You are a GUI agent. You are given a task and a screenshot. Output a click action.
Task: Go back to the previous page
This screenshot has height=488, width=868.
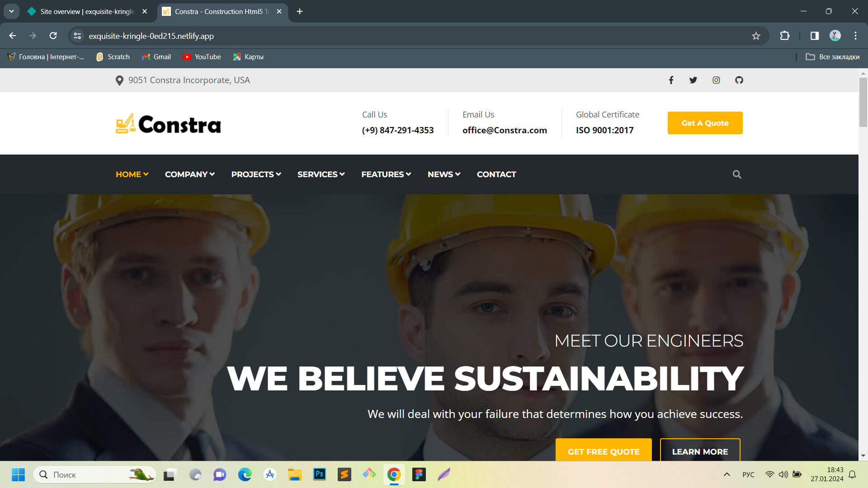pos(13,36)
